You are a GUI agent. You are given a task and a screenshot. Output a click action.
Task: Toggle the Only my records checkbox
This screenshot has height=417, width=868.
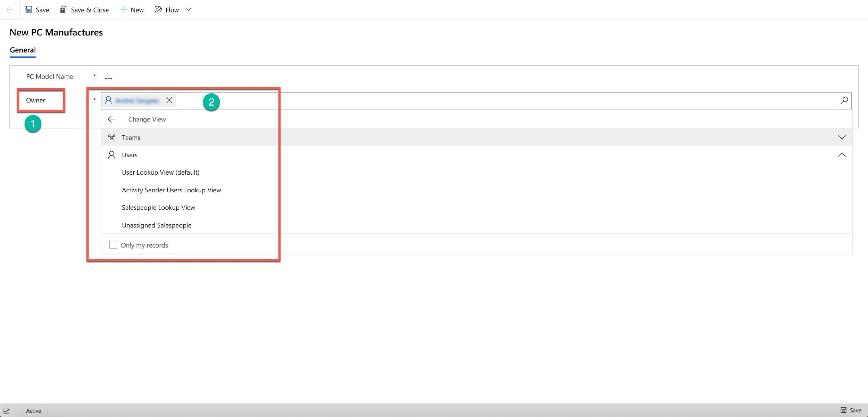tap(113, 245)
